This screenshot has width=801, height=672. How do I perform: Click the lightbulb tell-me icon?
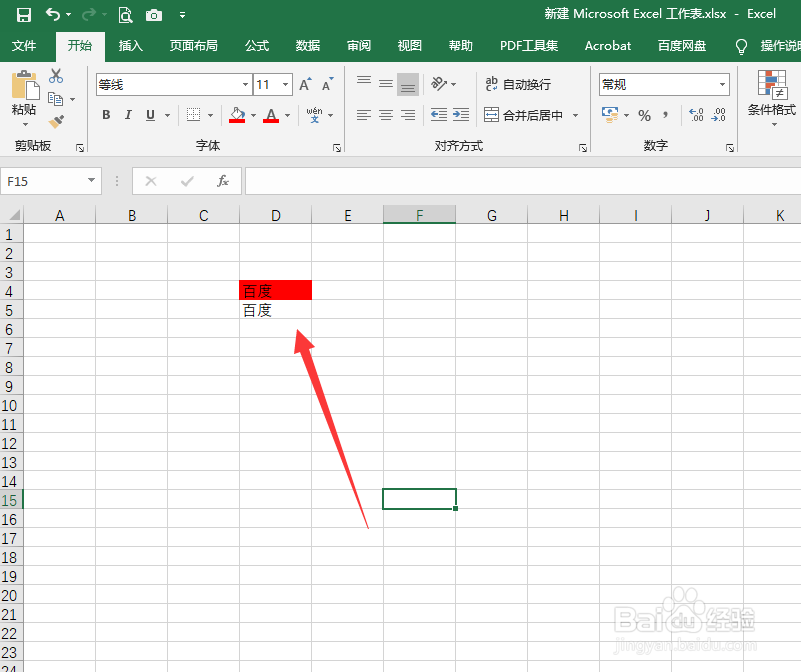741,47
